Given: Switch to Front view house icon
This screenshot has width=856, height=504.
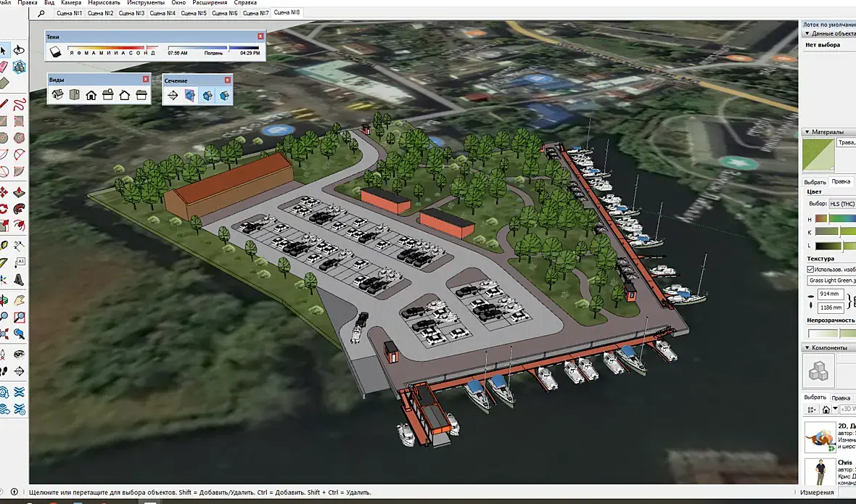Looking at the screenshot, I should click(91, 96).
